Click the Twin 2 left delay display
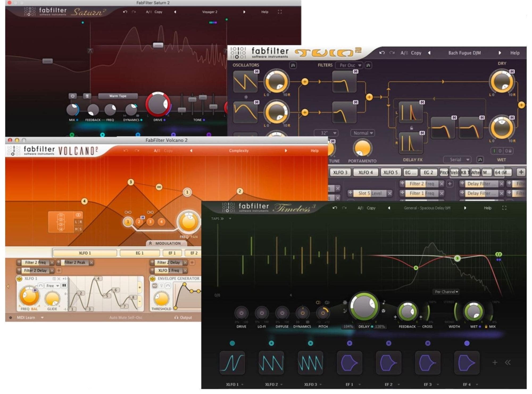The width and height of the screenshot is (532, 394). coord(410,112)
